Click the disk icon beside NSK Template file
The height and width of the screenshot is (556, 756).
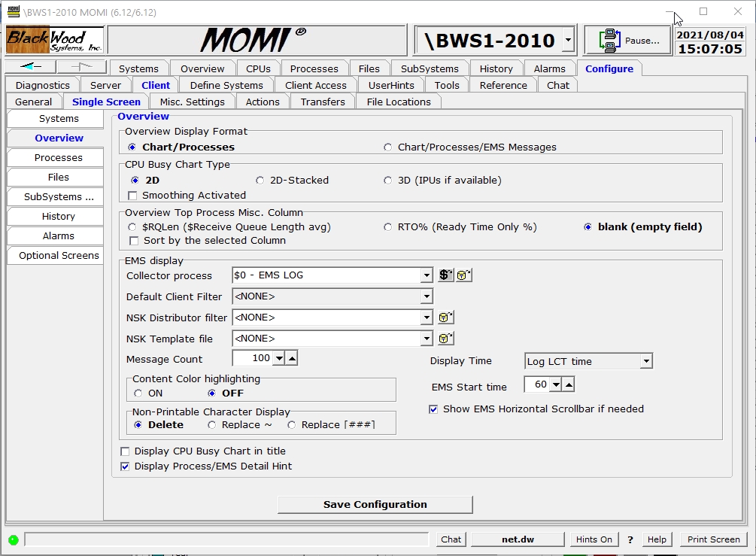(x=446, y=339)
